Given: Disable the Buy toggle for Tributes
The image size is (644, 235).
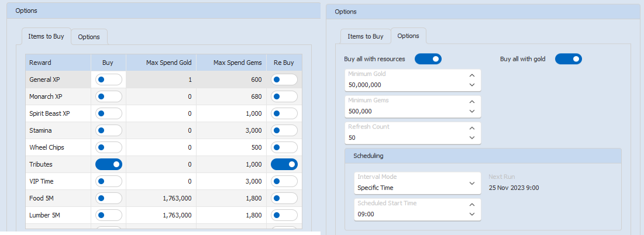Looking at the screenshot, I should (x=108, y=165).
